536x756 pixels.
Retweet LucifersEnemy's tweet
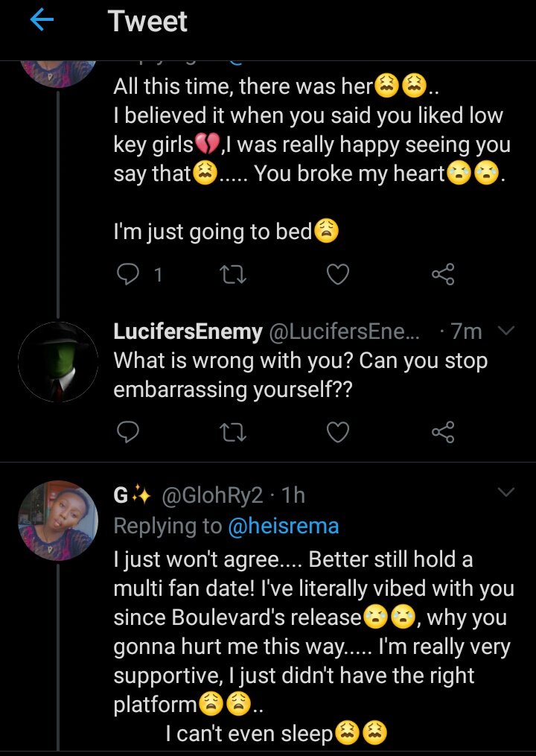click(x=234, y=431)
